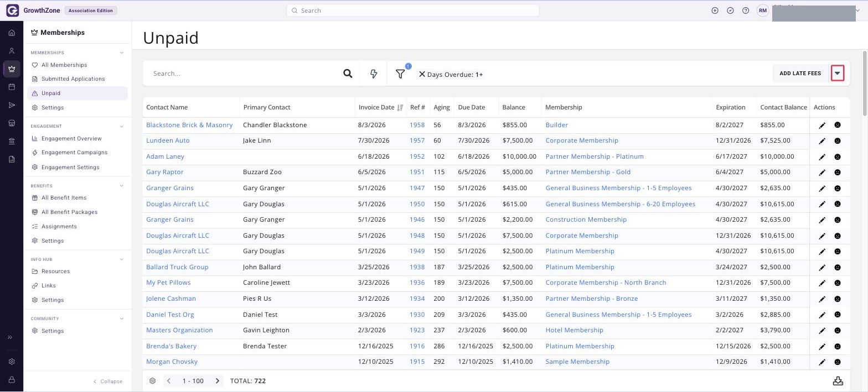The width and height of the screenshot is (868, 392).
Task: Collapse the Memberships sidebar section
Action: tap(122, 53)
